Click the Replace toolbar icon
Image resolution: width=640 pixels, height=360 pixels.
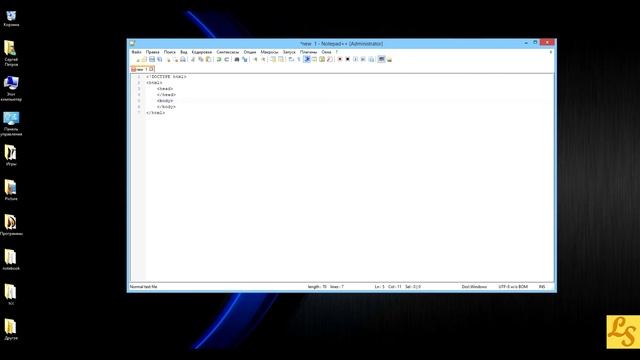pos(245,60)
